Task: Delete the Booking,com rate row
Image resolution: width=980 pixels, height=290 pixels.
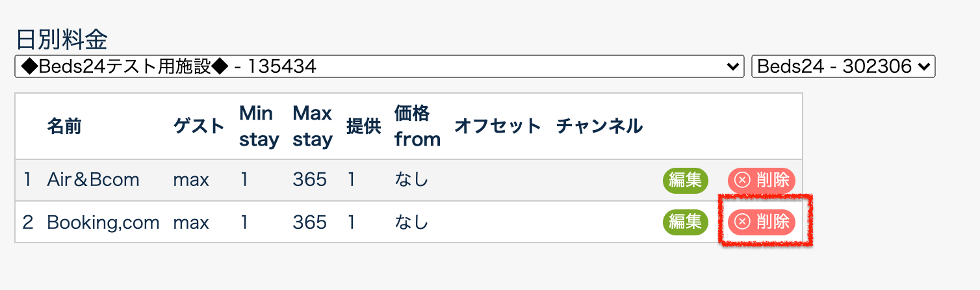Action: pos(762,222)
